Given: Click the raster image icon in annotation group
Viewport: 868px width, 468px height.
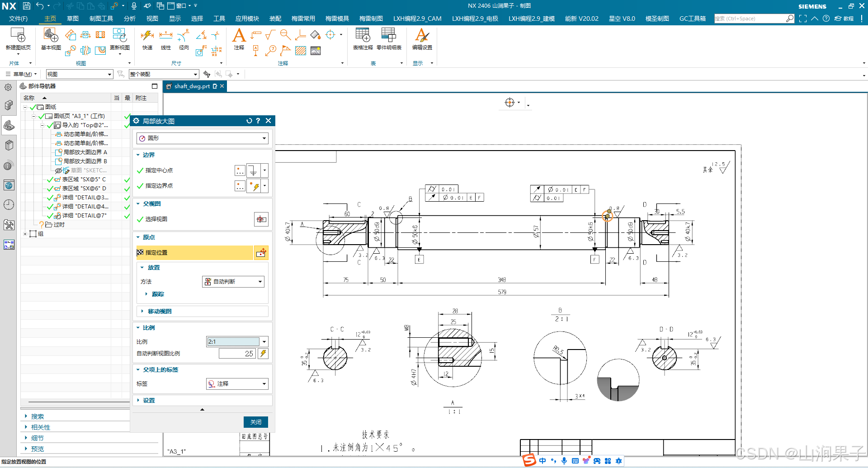Looking at the screenshot, I should point(316,51).
